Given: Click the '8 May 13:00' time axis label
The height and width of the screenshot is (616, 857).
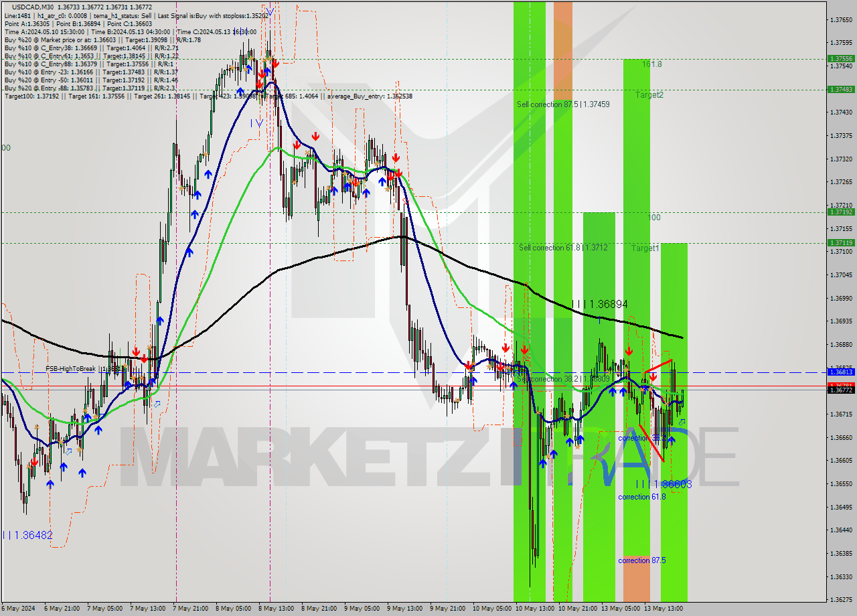Looking at the screenshot, I should tap(277, 609).
